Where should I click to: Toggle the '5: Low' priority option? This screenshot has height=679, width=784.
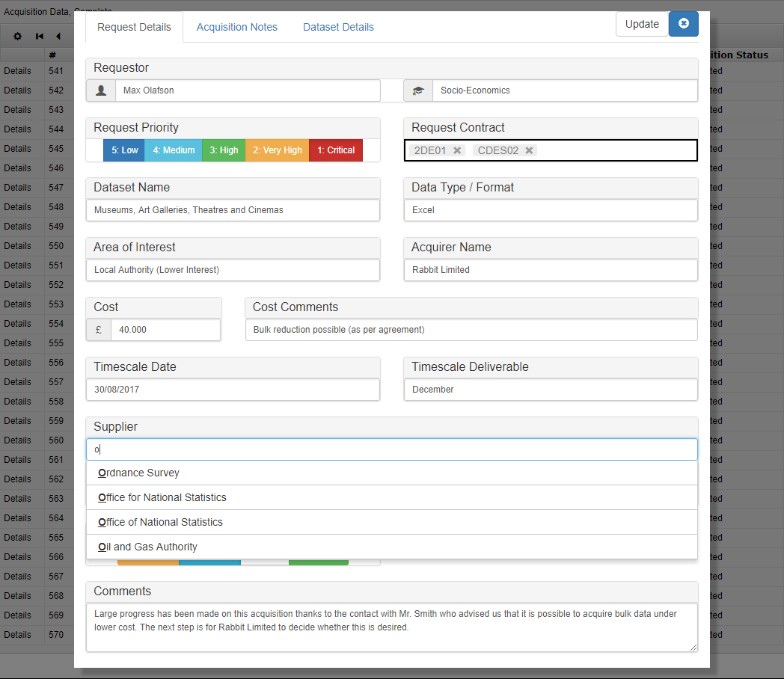123,150
